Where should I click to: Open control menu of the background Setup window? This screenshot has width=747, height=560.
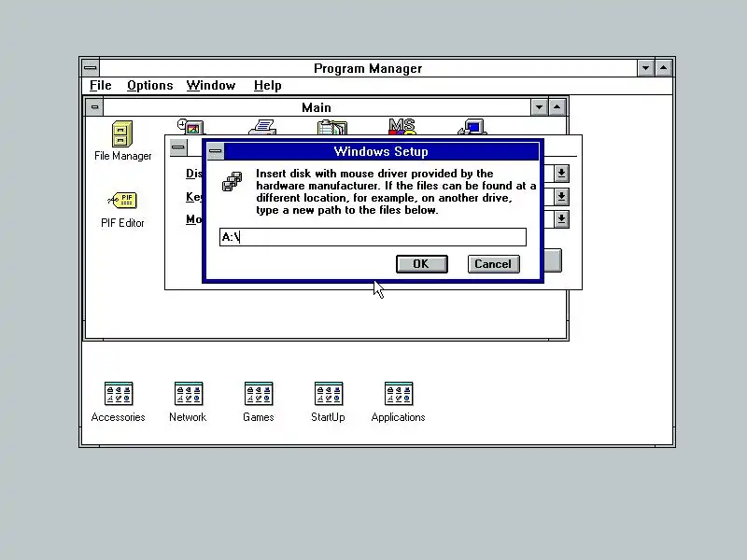(178, 147)
